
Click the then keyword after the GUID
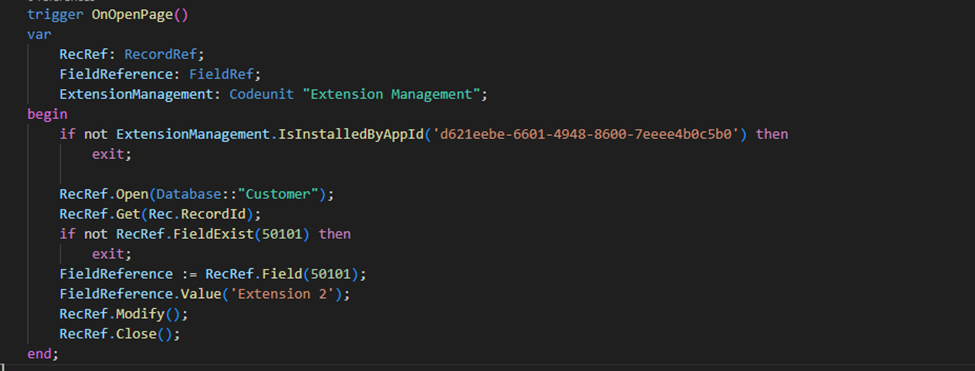point(772,134)
